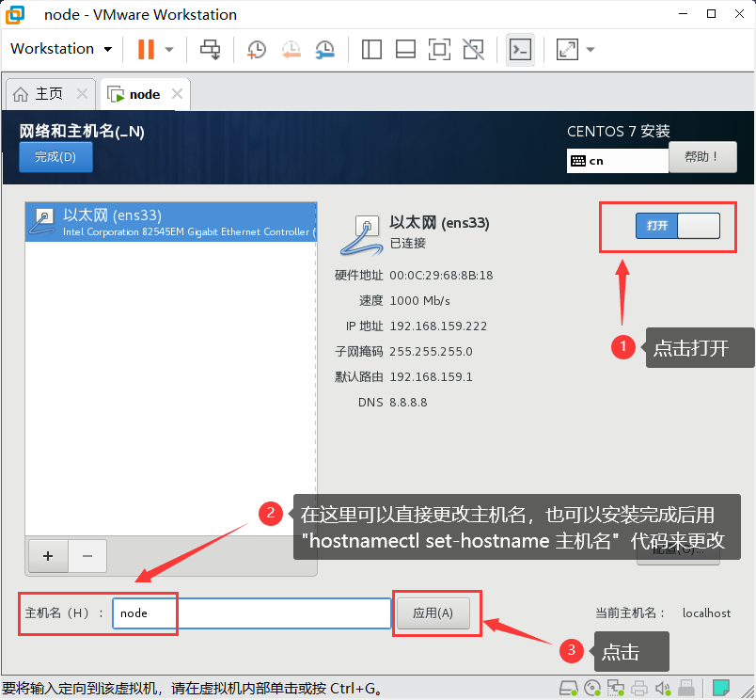Click the network adapter status icon

[x=616, y=688]
